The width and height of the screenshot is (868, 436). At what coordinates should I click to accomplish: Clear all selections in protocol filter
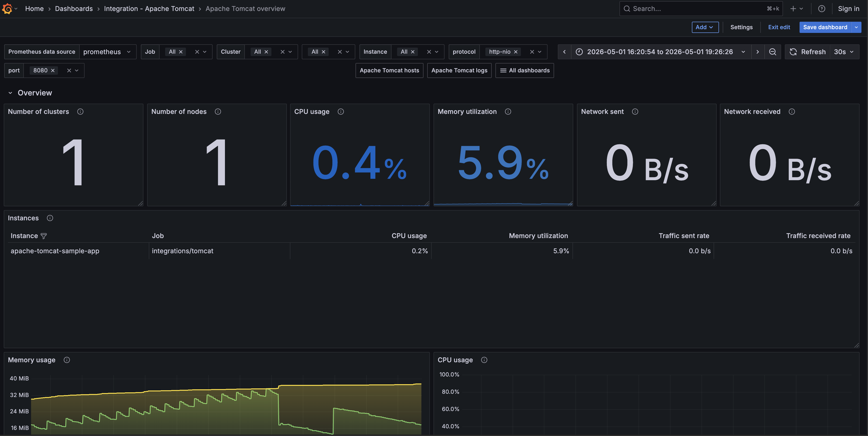tap(532, 52)
